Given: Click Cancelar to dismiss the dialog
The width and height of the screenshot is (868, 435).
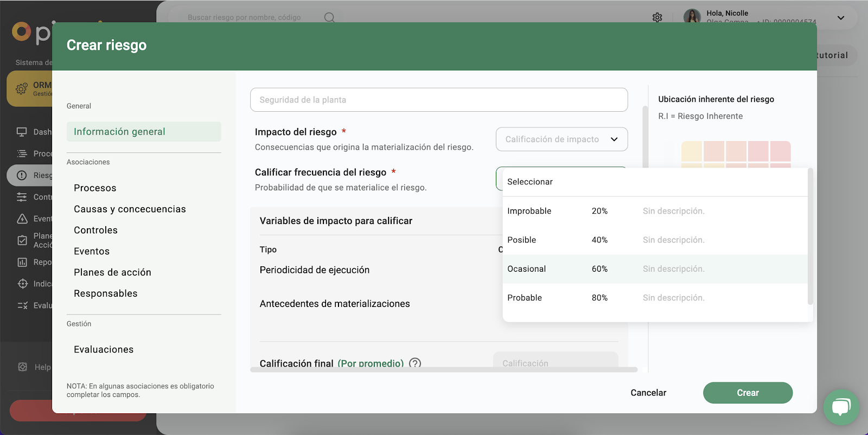Looking at the screenshot, I should [x=648, y=393].
